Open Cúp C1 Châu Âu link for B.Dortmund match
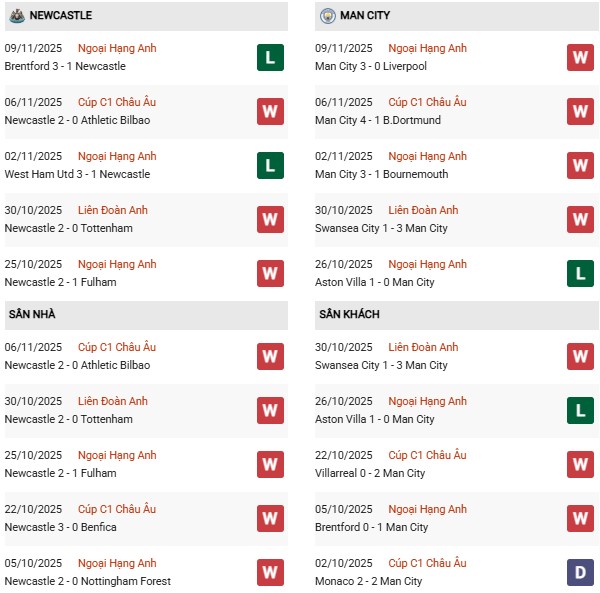Image resolution: width=600 pixels, height=593 pixels. click(427, 102)
